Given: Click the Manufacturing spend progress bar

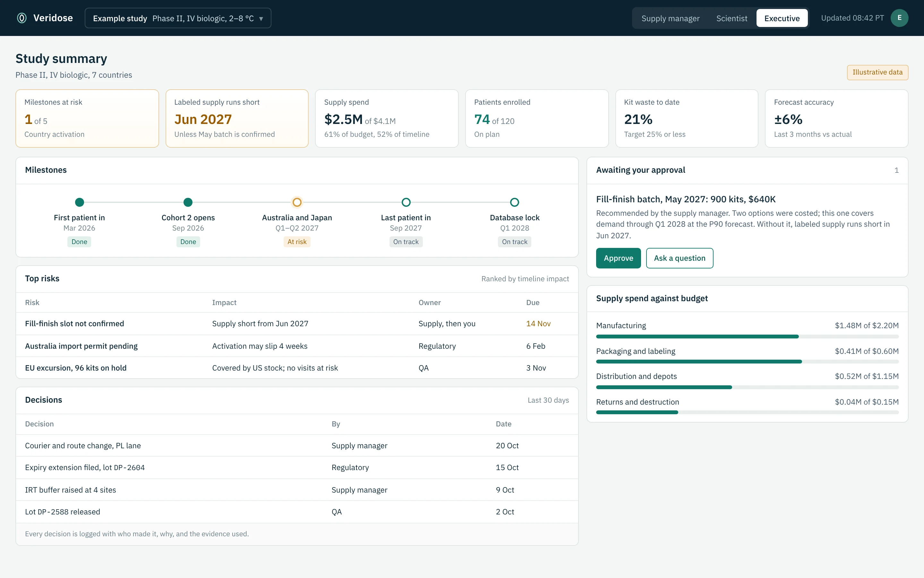Looking at the screenshot, I should click(x=747, y=337).
